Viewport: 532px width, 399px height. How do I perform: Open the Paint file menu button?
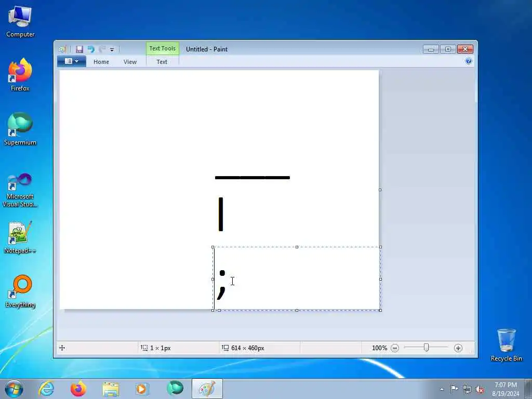(x=72, y=61)
